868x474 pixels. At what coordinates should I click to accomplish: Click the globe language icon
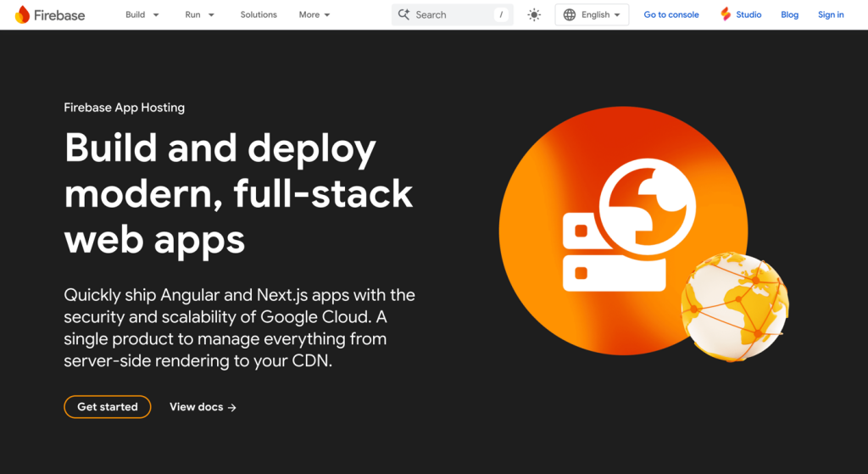[x=569, y=15]
